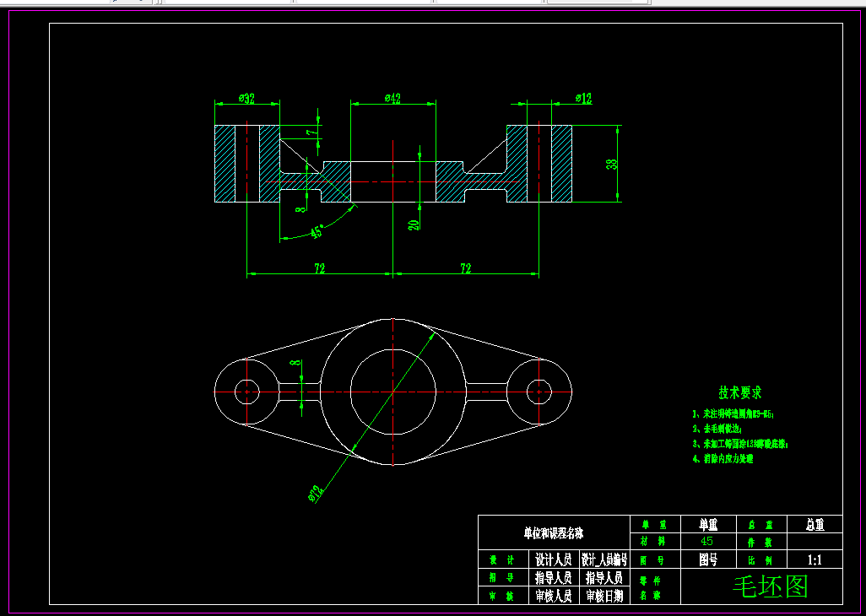Click the white 图号 value cell
The image size is (866, 616).
(x=708, y=559)
